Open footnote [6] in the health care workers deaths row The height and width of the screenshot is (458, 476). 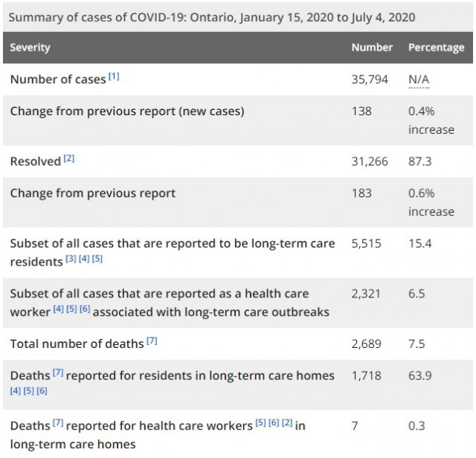click(274, 423)
